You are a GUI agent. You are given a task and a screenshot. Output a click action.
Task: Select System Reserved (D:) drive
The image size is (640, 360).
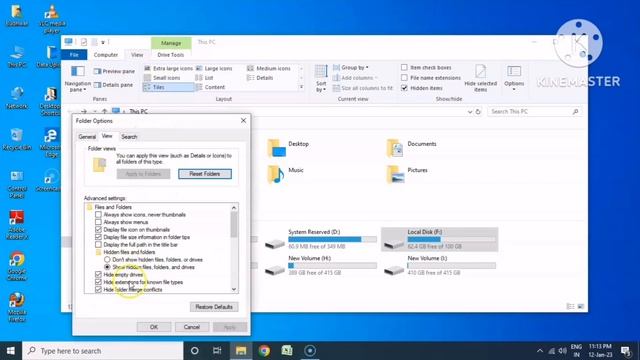pos(321,239)
